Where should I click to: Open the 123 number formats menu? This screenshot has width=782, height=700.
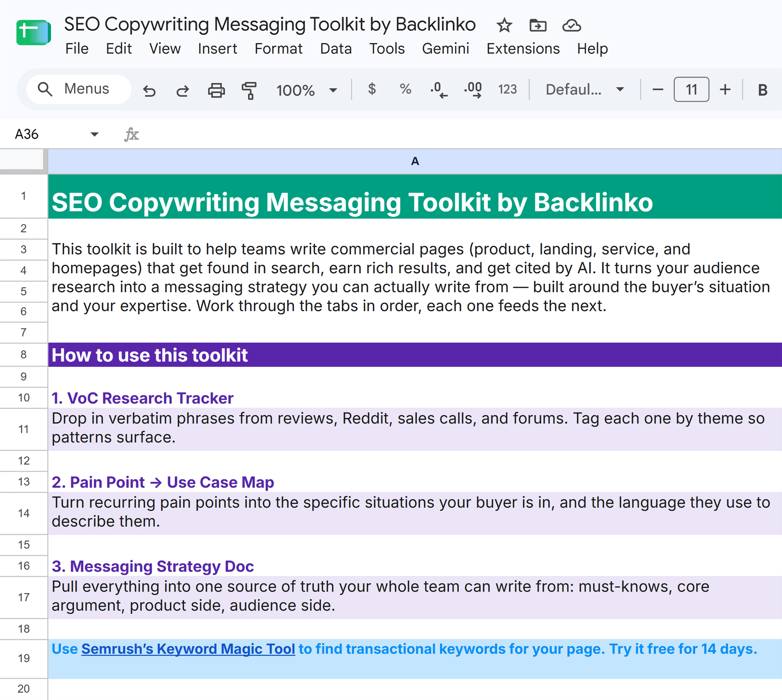[507, 89]
